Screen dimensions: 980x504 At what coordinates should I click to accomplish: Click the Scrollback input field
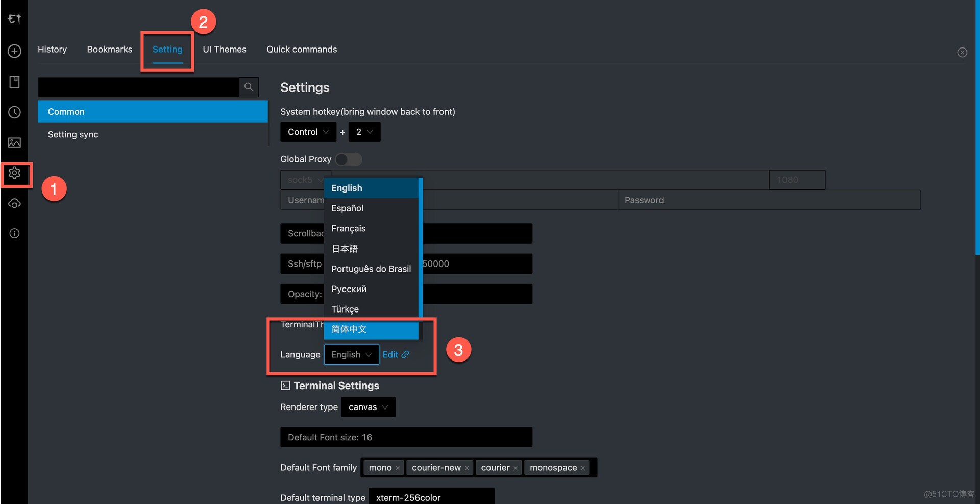406,233
